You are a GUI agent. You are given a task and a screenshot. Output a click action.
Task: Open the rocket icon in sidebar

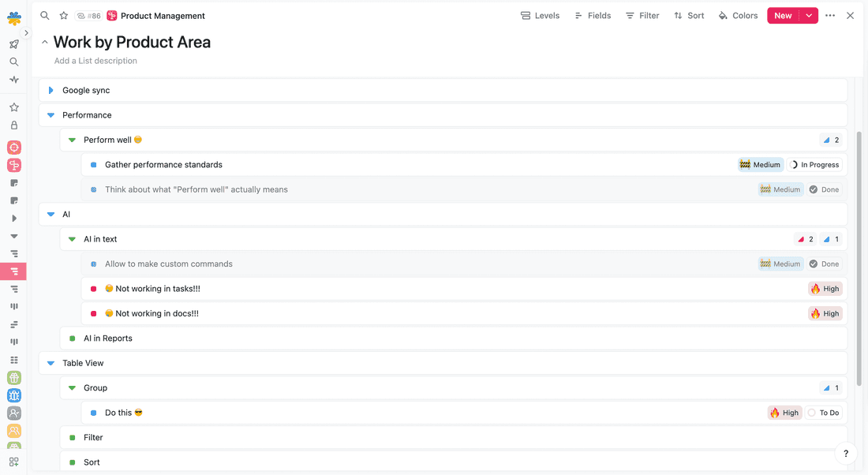tap(14, 44)
